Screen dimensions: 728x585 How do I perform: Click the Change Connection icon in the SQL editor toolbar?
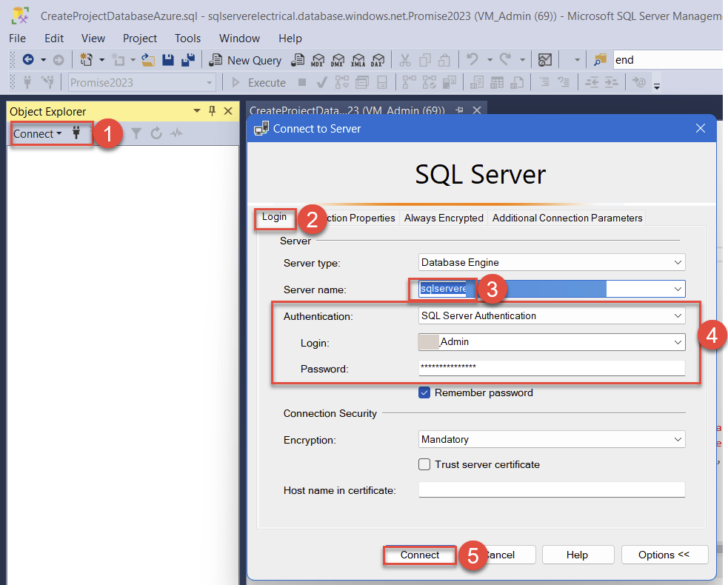(48, 82)
